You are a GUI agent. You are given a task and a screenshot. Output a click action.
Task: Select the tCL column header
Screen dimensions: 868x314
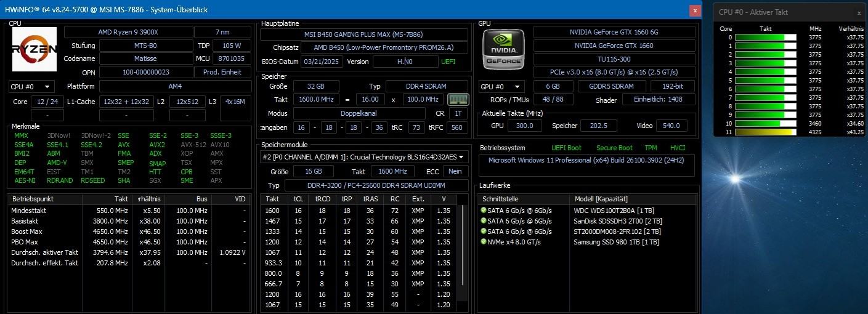(x=298, y=199)
